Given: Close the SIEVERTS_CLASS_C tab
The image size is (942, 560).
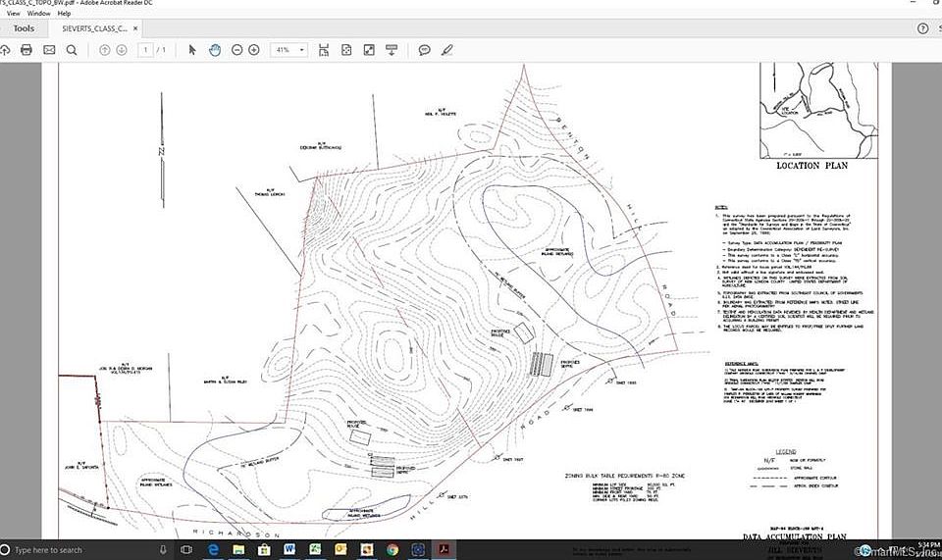Looking at the screenshot, I should [x=135, y=28].
